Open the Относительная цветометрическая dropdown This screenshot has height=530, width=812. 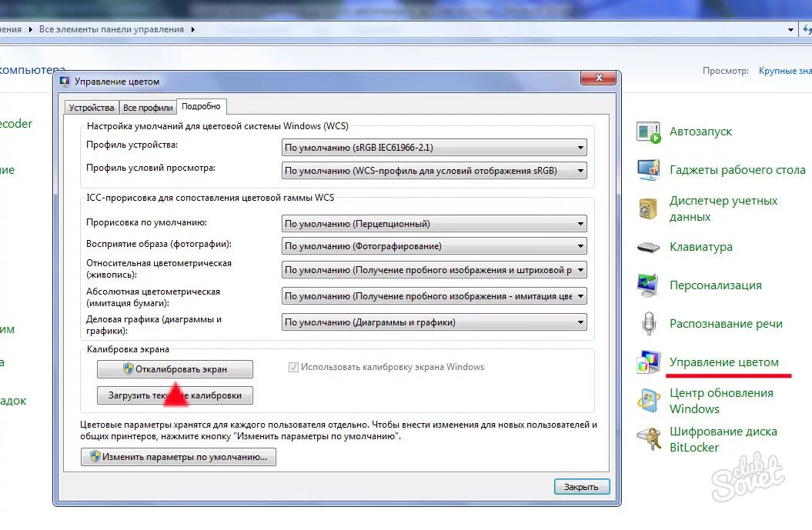434,270
